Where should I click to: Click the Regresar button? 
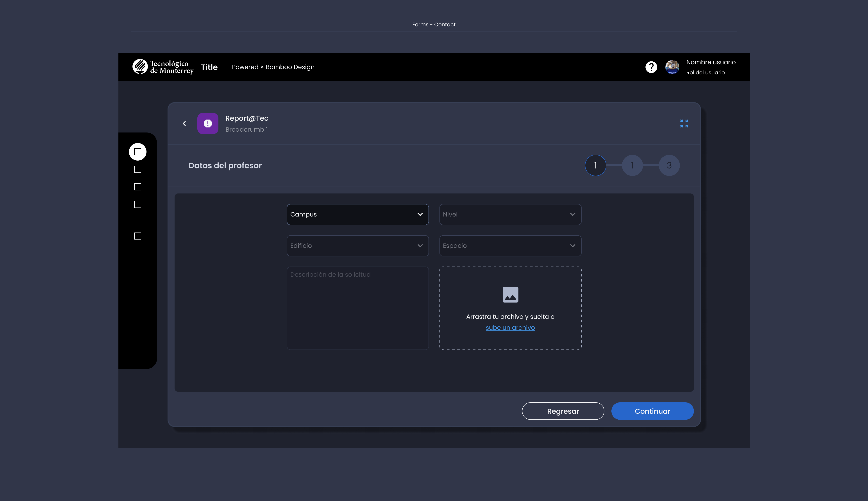(563, 411)
